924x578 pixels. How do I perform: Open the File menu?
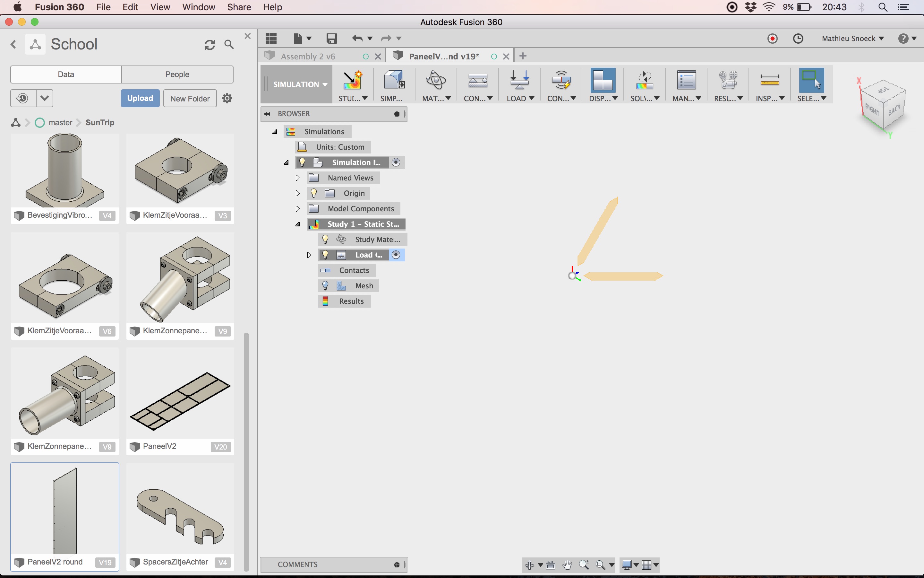pos(104,7)
